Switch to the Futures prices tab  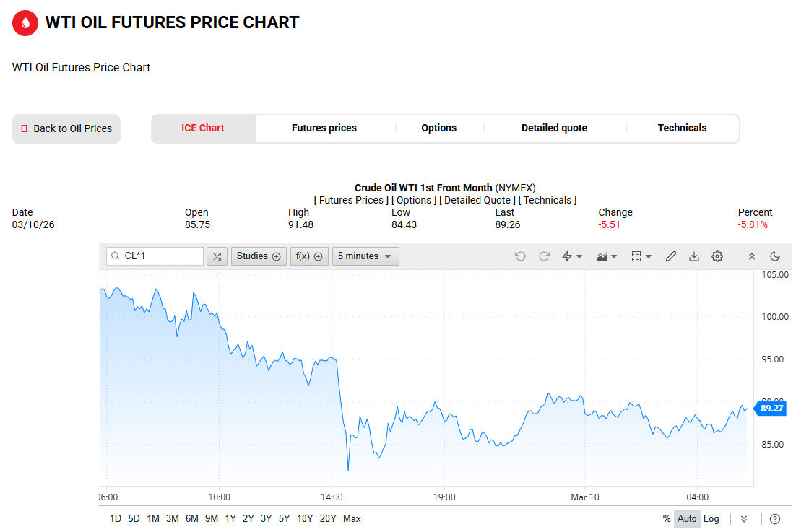click(324, 128)
